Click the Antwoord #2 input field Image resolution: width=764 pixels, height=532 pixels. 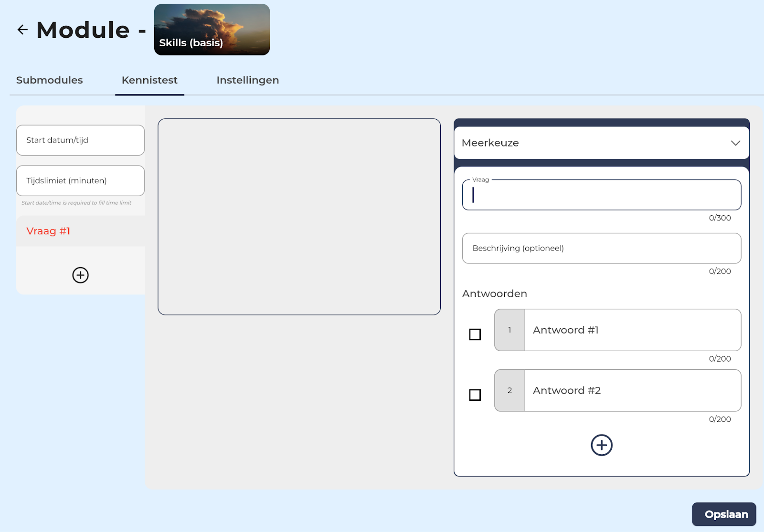pos(633,390)
